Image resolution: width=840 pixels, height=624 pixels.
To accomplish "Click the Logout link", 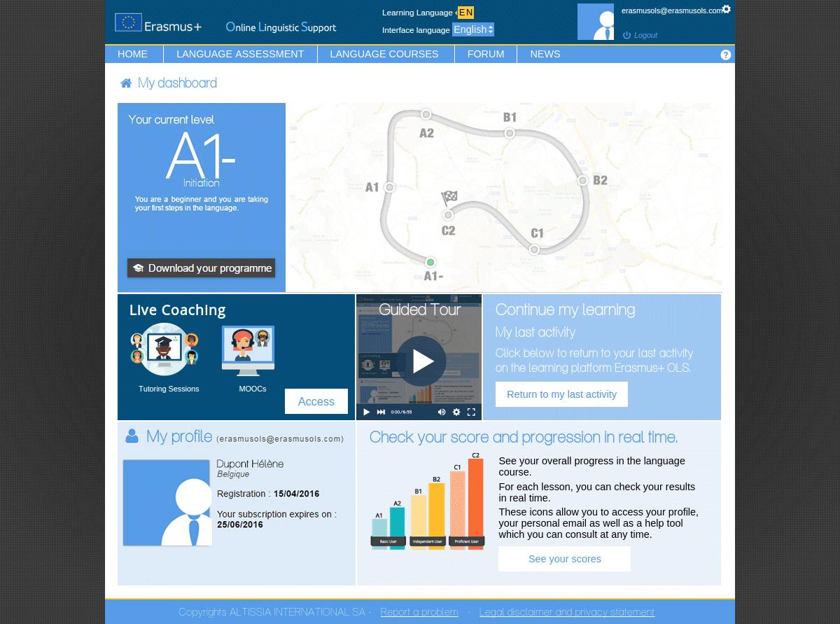I will (x=645, y=35).
